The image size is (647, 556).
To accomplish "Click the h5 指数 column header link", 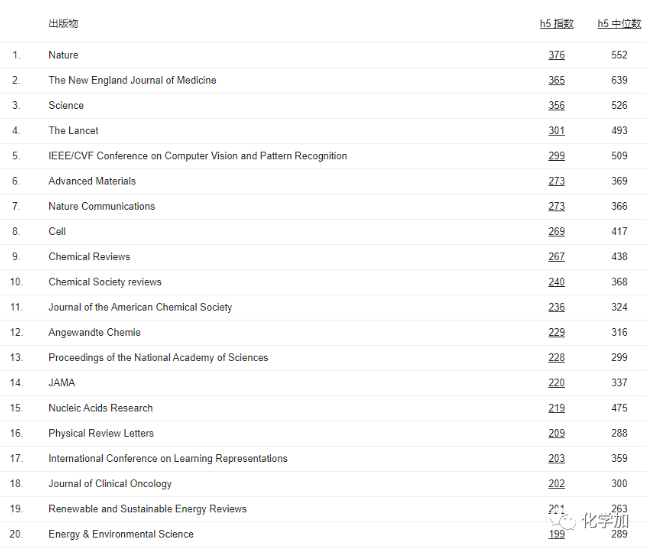I will (x=556, y=23).
